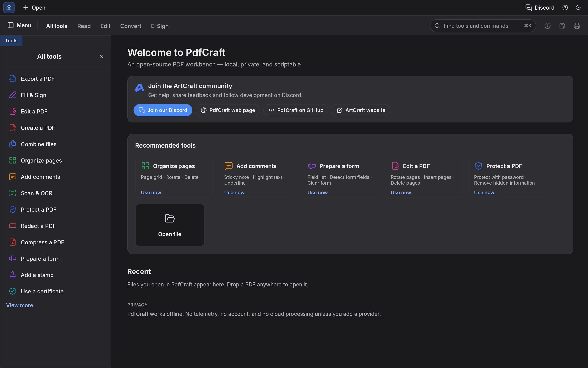Expand View more tools link
The image size is (588, 368).
[19, 305]
